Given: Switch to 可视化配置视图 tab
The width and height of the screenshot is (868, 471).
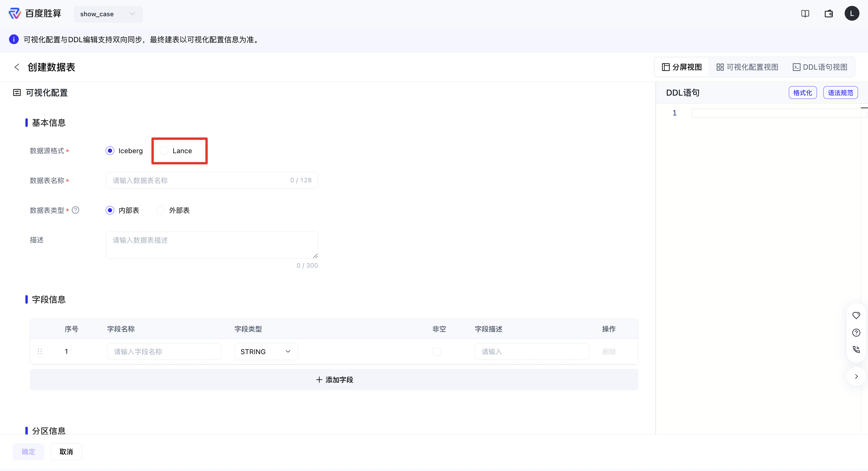Looking at the screenshot, I should pyautogui.click(x=747, y=67).
